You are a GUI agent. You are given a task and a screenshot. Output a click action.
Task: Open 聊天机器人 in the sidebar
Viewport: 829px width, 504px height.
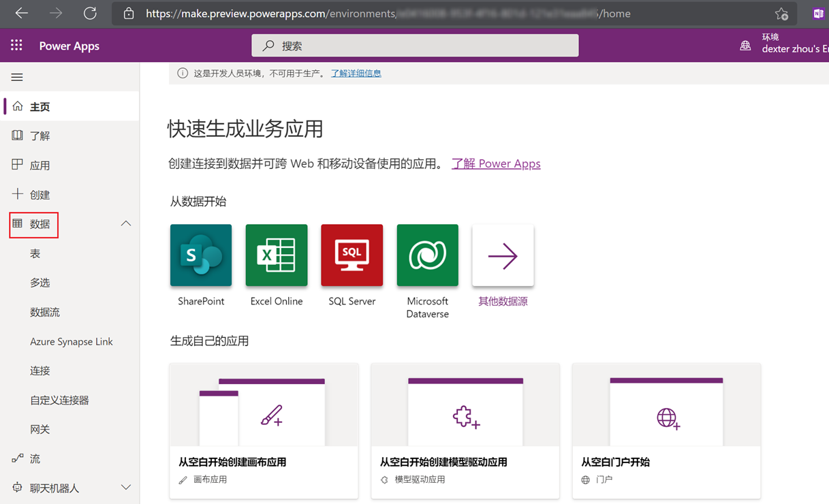[54, 488]
